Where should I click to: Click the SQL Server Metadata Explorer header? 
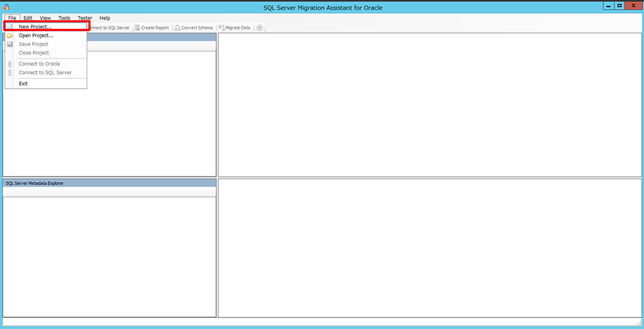110,183
